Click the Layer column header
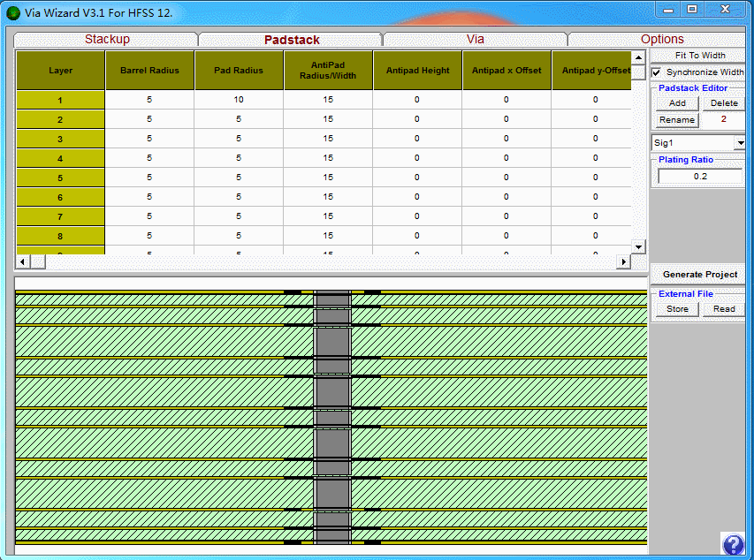754x560 pixels. 60,70
